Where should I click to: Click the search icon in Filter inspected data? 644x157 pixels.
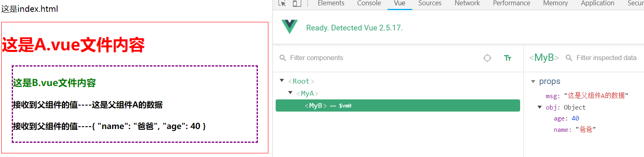[569, 58]
